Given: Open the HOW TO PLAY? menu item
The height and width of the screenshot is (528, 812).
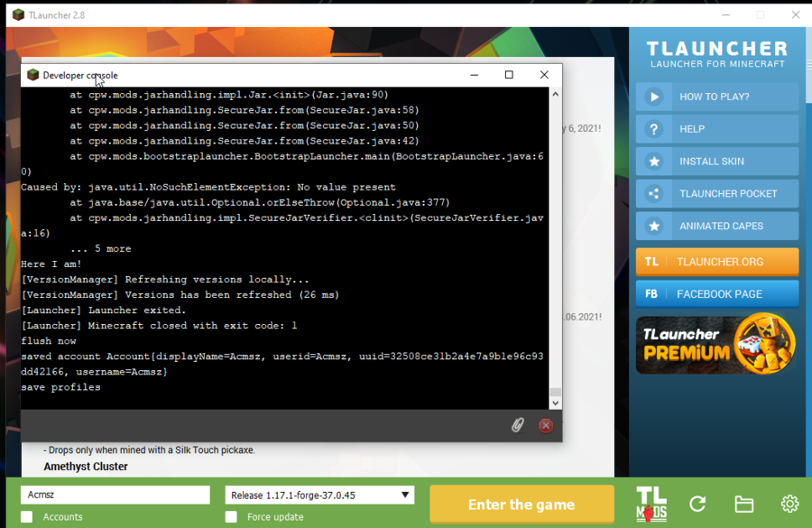Looking at the screenshot, I should (x=717, y=97).
